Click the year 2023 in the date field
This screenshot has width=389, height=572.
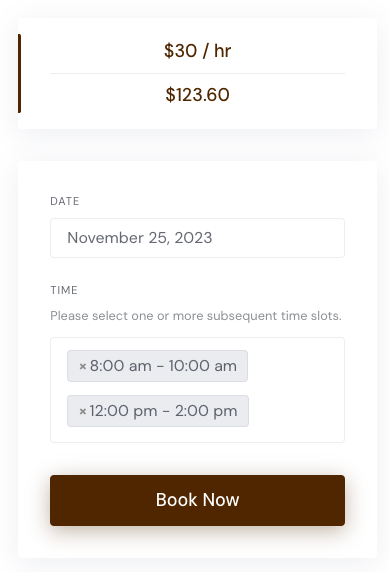coord(193,238)
